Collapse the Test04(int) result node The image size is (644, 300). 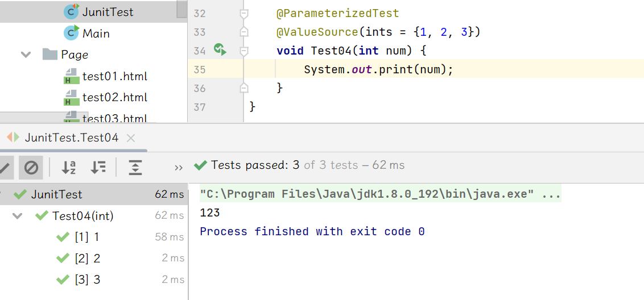click(17, 216)
